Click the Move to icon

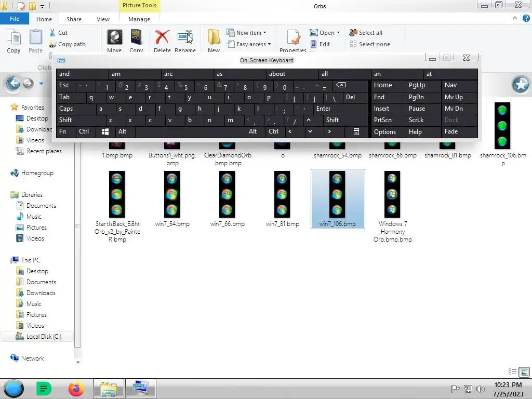click(114, 37)
